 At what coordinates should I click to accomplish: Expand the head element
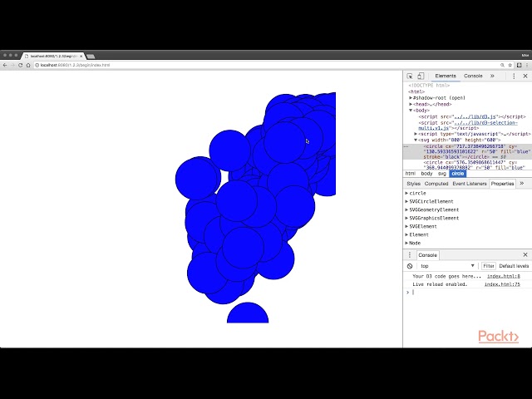pos(411,104)
